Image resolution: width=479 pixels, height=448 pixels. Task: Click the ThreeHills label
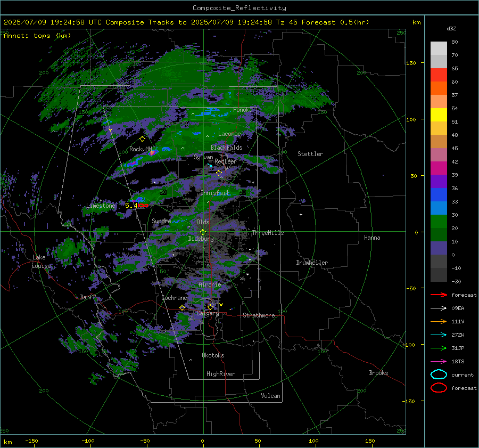[268, 233]
